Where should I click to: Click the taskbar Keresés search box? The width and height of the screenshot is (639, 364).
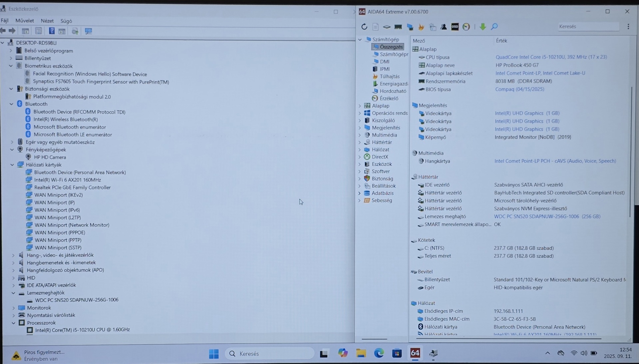click(x=269, y=354)
